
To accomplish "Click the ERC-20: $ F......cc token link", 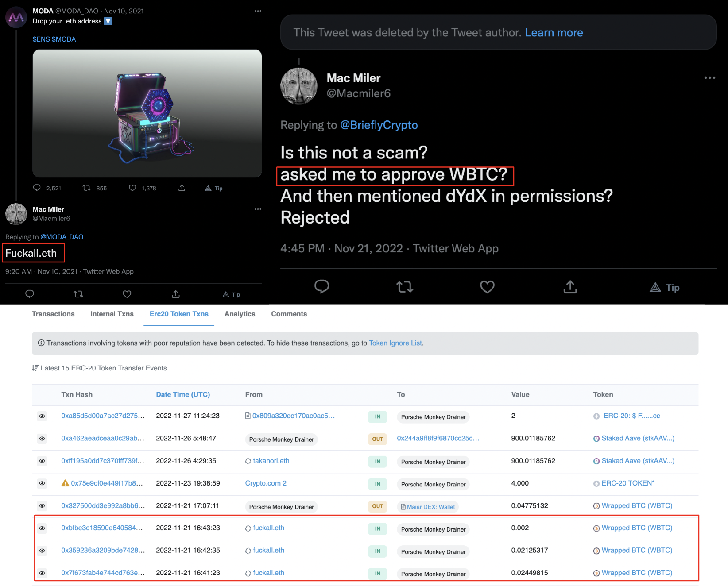I will (x=631, y=416).
